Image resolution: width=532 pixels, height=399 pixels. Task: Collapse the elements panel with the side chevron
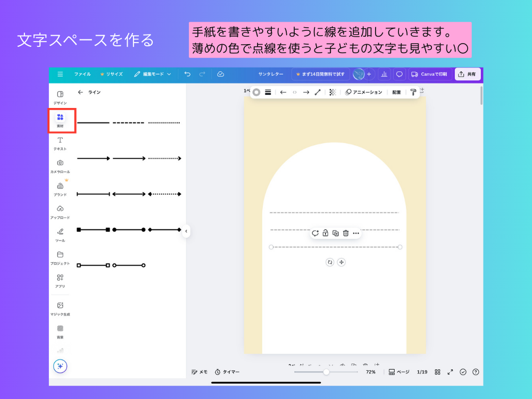(186, 231)
